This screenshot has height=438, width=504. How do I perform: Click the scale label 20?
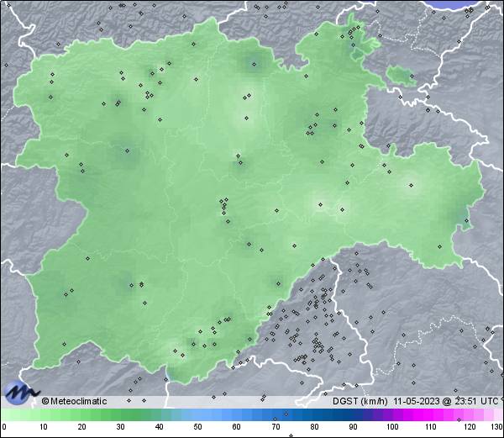click(82, 427)
